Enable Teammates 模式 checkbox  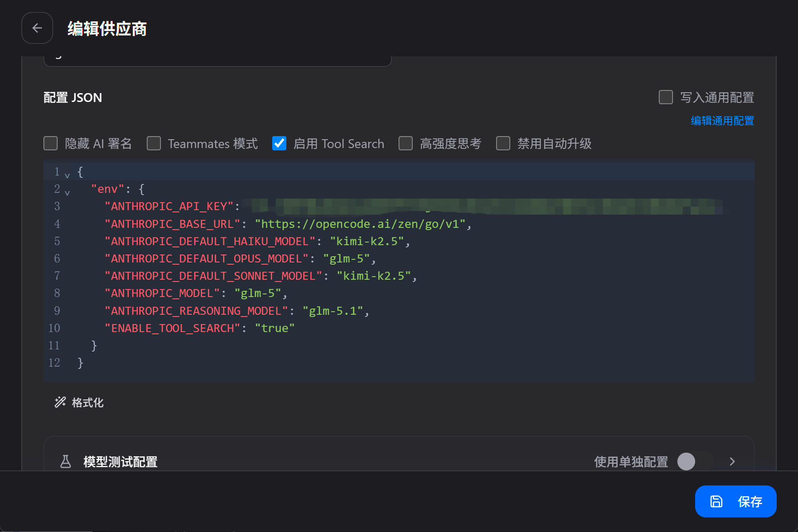coord(154,143)
